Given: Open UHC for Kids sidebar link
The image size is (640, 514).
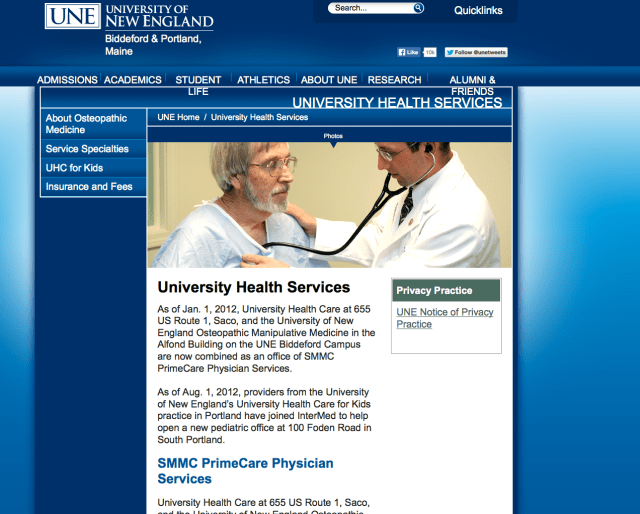Looking at the screenshot, I should click(x=74, y=168).
